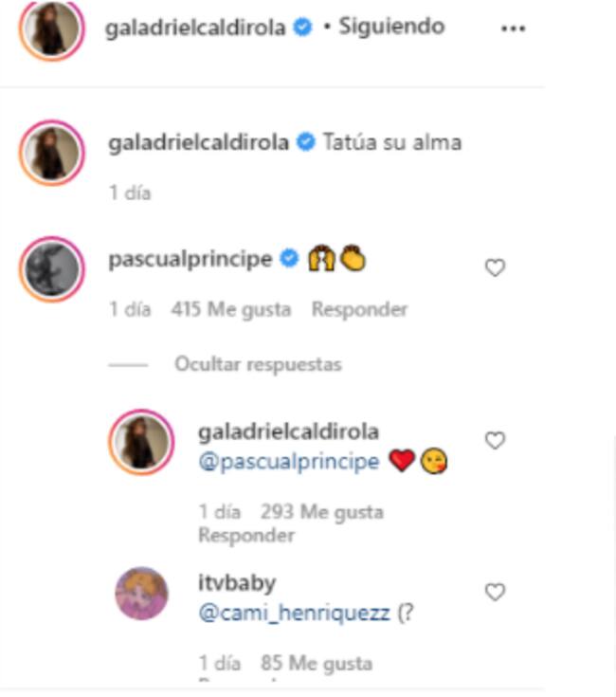Like the pascualprincipe comment with heart
Viewport: 616px width, 697px height.
click(x=495, y=267)
